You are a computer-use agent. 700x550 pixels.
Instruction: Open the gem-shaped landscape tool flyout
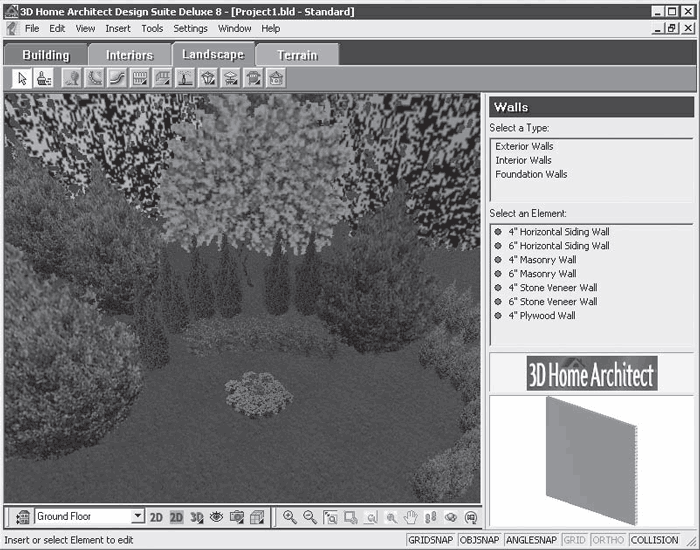point(208,79)
